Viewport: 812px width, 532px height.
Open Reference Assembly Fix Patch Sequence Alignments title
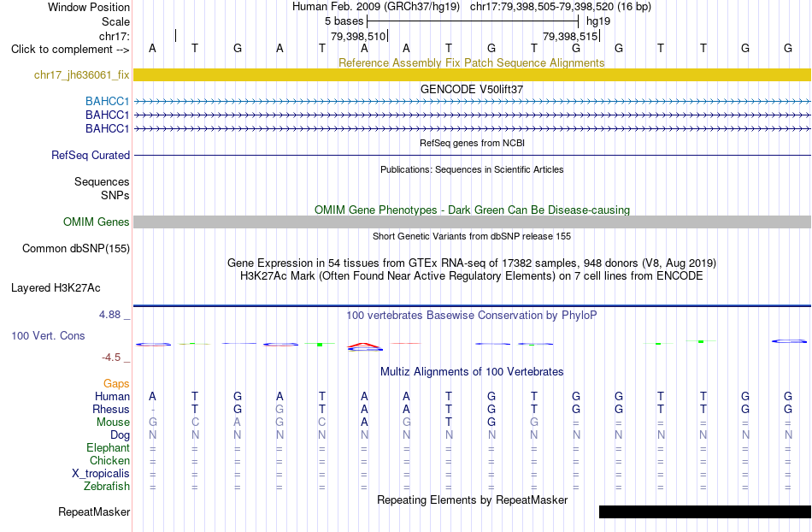coord(472,62)
